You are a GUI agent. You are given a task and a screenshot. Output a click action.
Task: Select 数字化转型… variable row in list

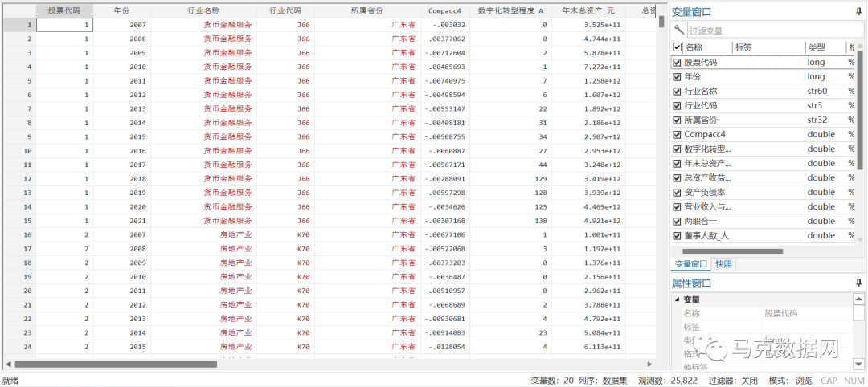point(764,149)
